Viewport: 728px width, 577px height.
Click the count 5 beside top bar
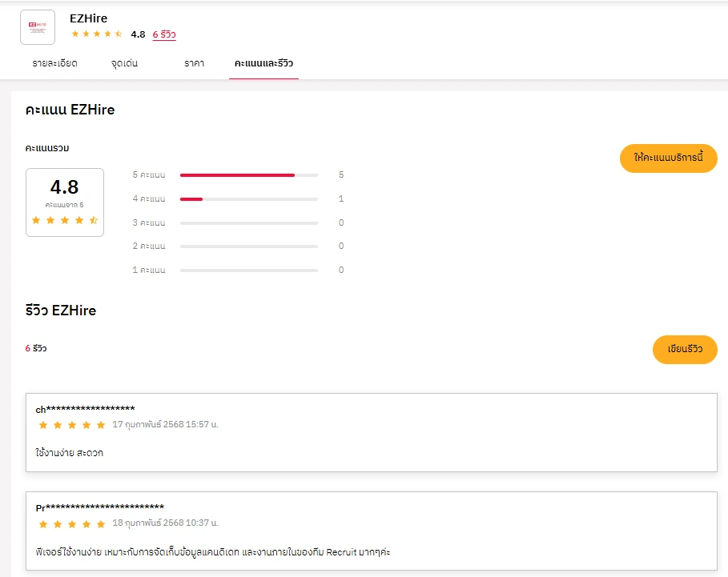[x=341, y=175]
